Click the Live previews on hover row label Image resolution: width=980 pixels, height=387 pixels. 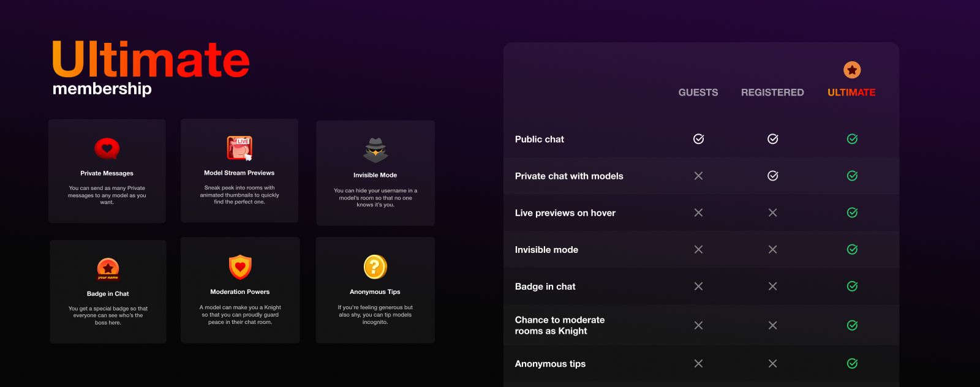point(565,213)
